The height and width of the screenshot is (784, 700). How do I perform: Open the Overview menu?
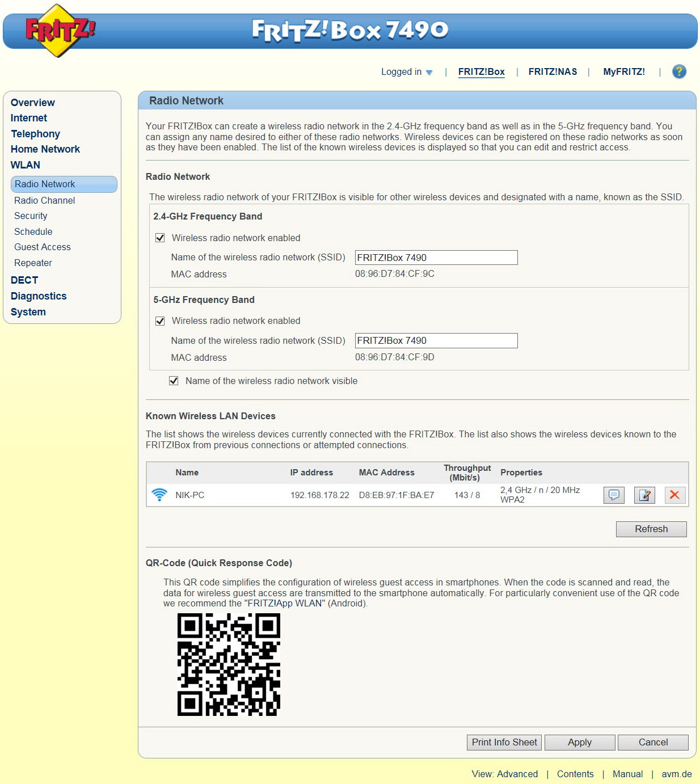point(33,103)
